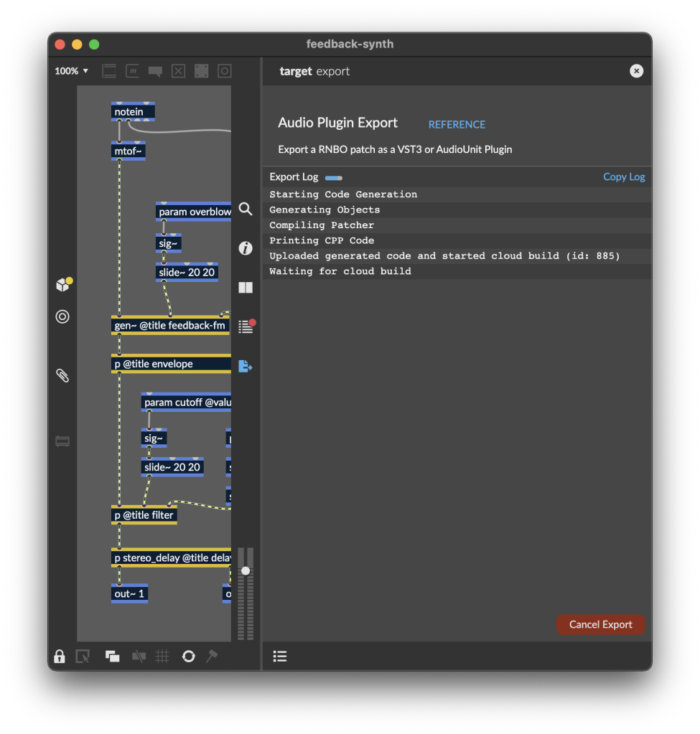The image size is (700, 734).
Task: Open the 100% zoom dropdown
Action: (x=72, y=71)
